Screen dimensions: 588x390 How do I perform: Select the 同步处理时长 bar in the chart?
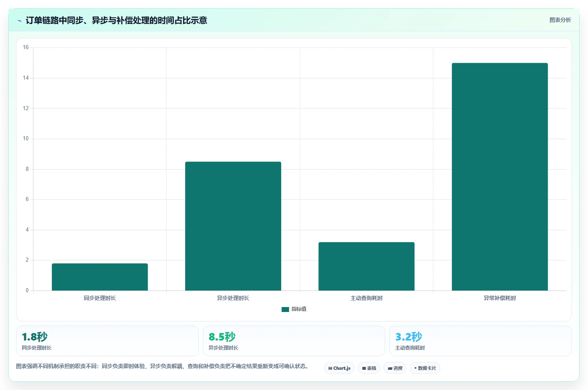coord(100,277)
